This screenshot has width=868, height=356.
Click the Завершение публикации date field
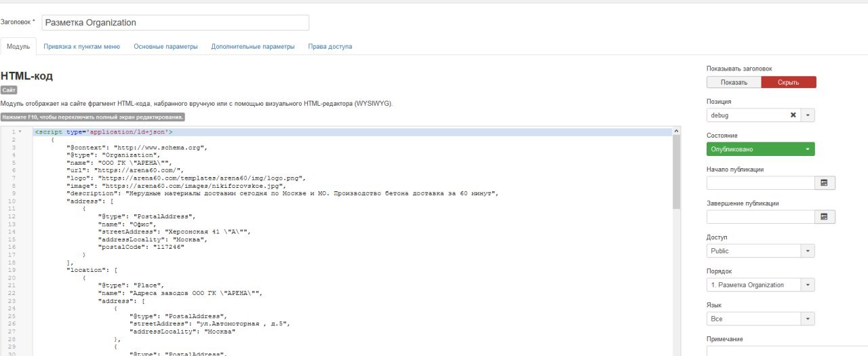(761, 217)
